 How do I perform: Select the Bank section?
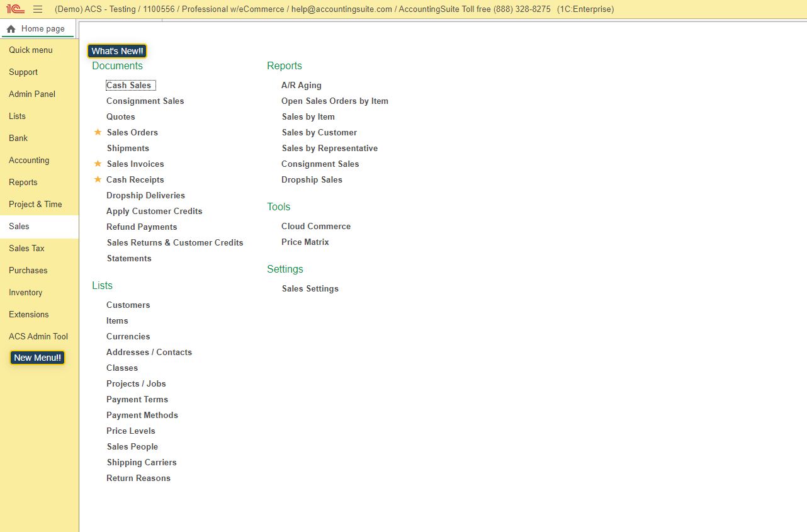point(39,139)
